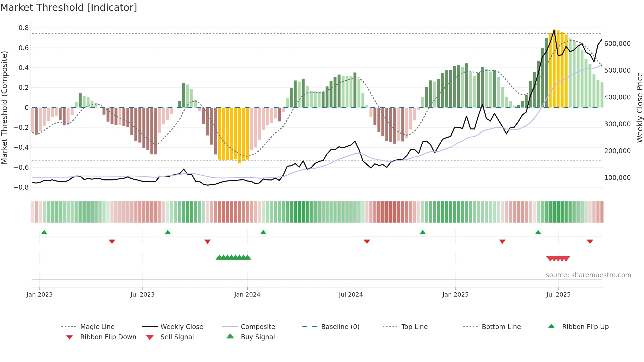Click the Jul 2024 x-axis label
This screenshot has width=644, height=362.
(x=351, y=294)
